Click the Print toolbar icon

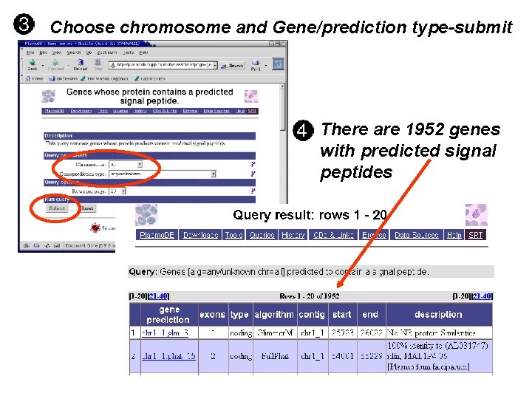pyautogui.click(x=256, y=63)
